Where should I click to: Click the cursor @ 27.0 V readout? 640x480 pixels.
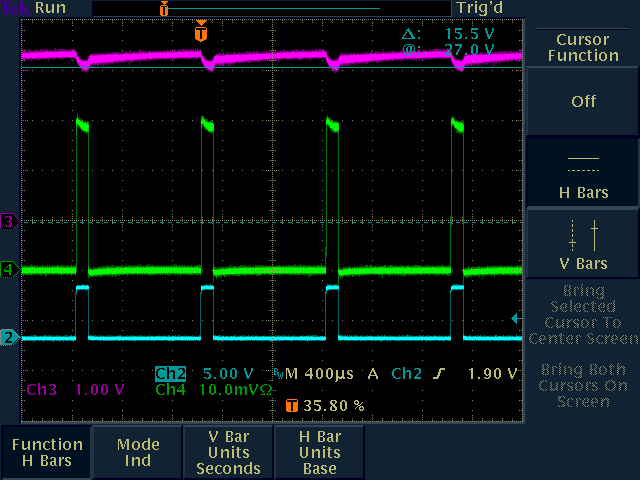pyautogui.click(x=448, y=49)
